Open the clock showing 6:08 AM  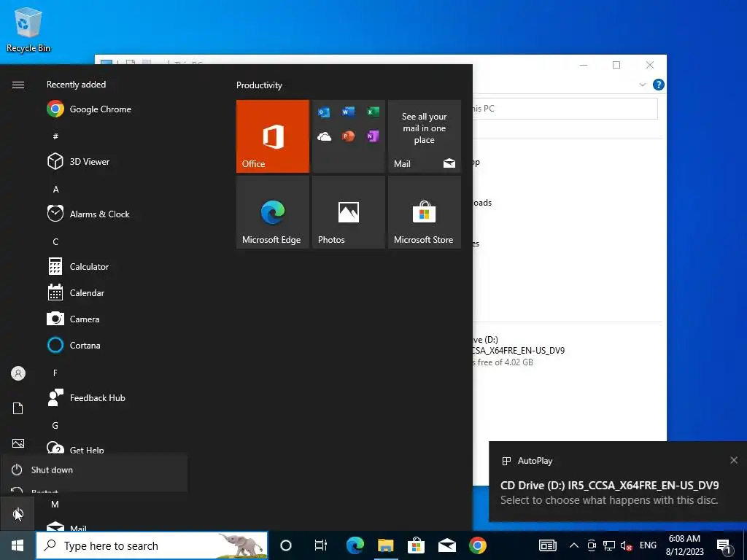tap(684, 545)
